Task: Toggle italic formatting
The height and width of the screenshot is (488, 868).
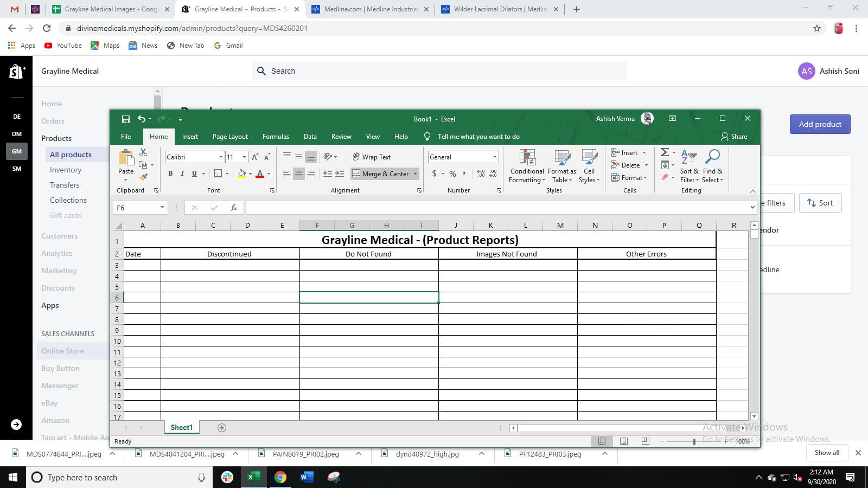Action: (182, 174)
